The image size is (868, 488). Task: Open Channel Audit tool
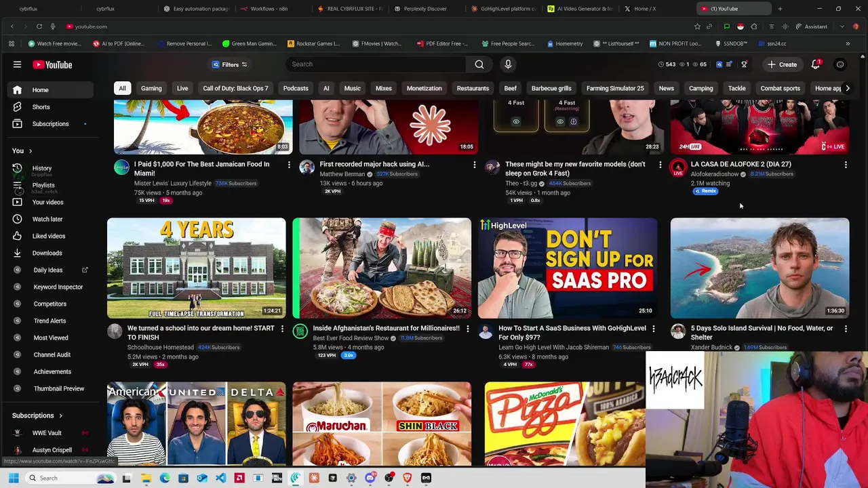tap(52, 354)
